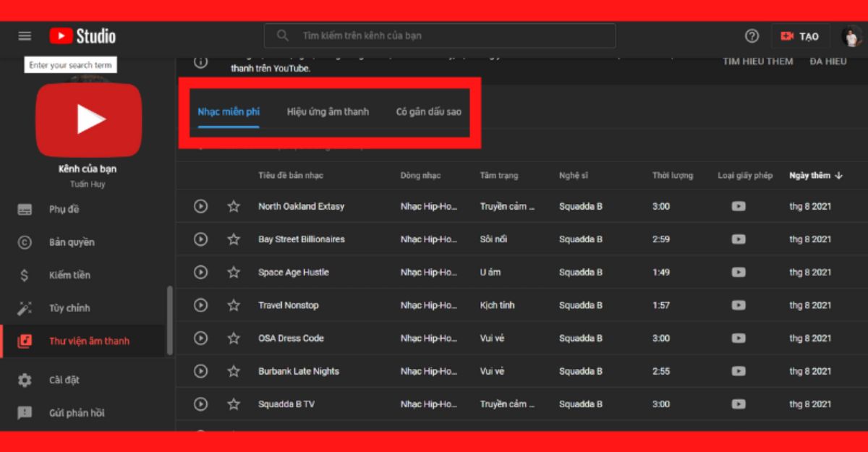The height and width of the screenshot is (452, 868).
Task: Play the track Burbank Late Nights
Action: pyautogui.click(x=201, y=371)
